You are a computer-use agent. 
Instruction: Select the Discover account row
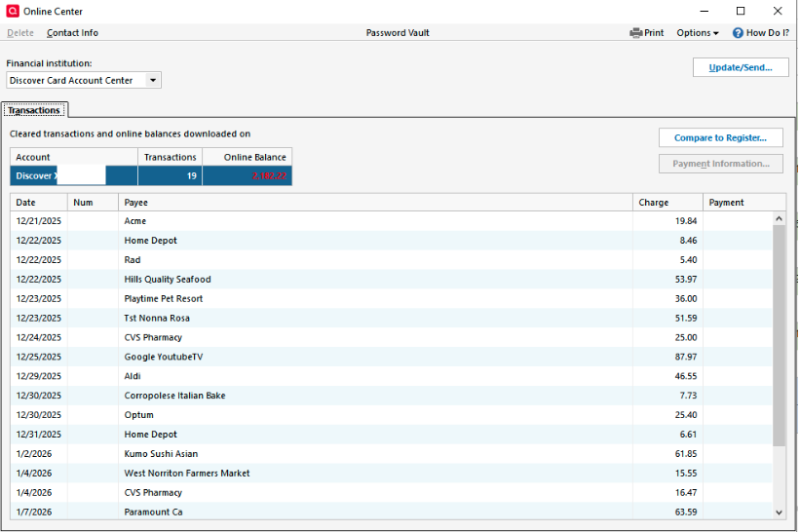(x=151, y=176)
